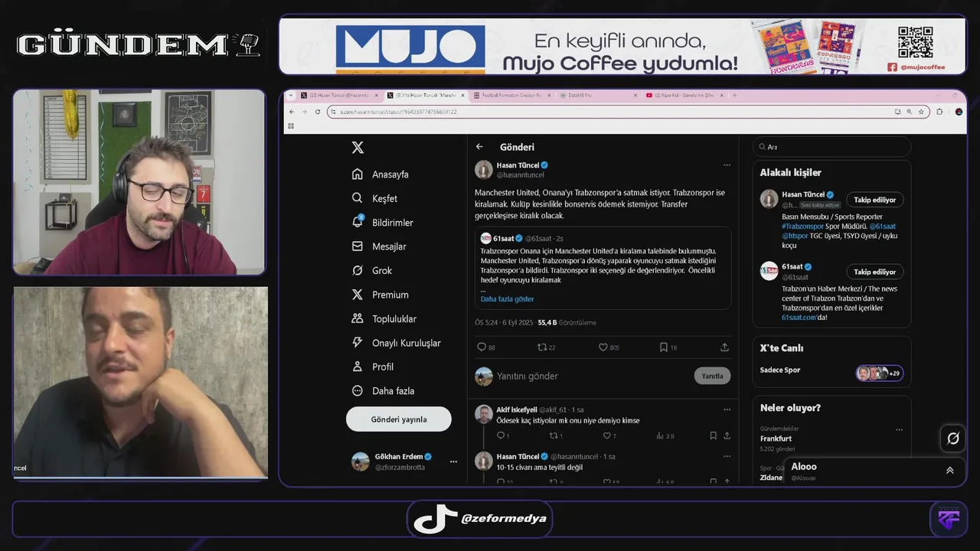Image resolution: width=980 pixels, height=551 pixels.
Task: Open Sadece Spor live listeners avatars
Action: [879, 373]
